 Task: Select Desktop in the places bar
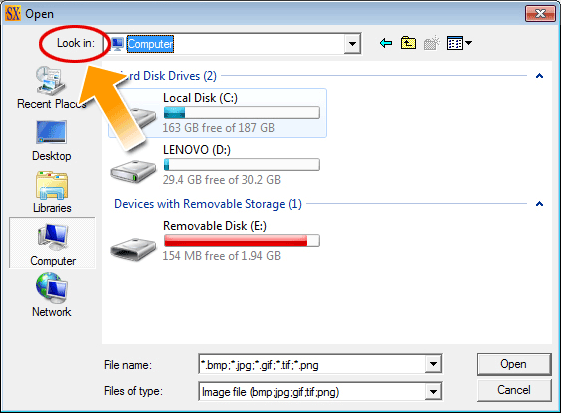click(52, 141)
